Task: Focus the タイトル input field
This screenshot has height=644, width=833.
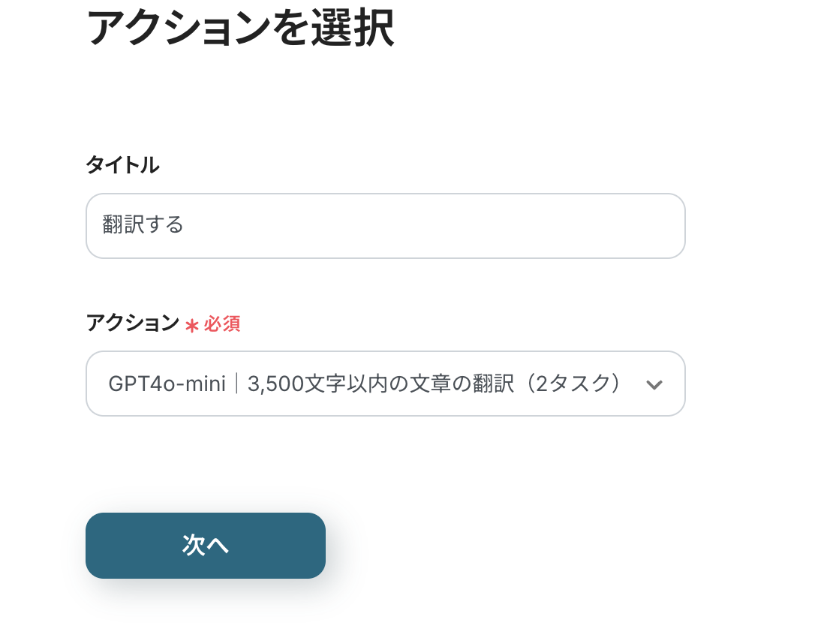Action: (x=385, y=226)
